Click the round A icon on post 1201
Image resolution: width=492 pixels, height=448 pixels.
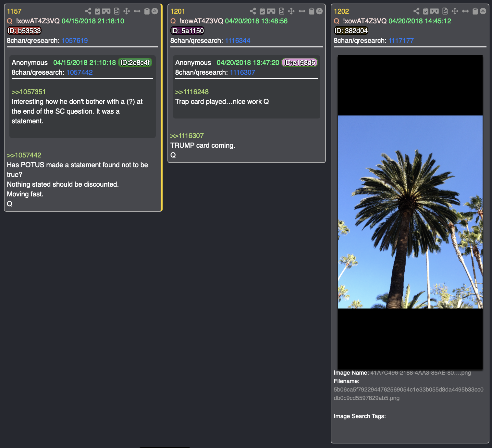pos(319,11)
